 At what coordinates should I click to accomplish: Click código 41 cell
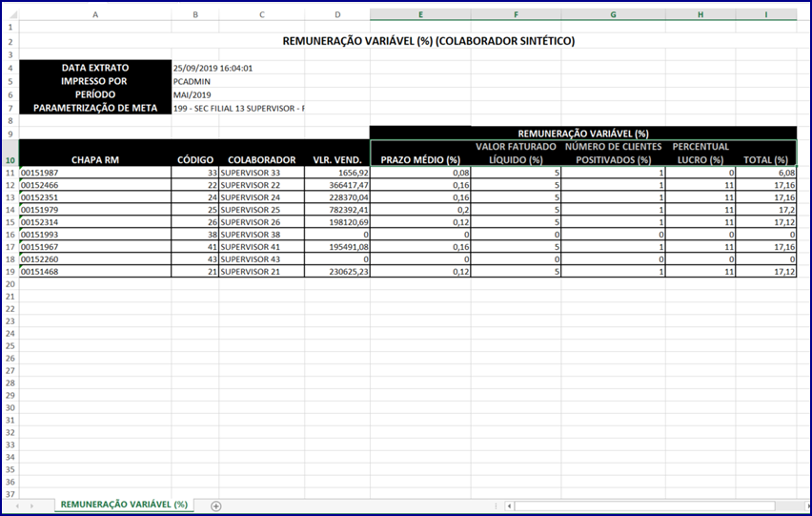coord(195,247)
